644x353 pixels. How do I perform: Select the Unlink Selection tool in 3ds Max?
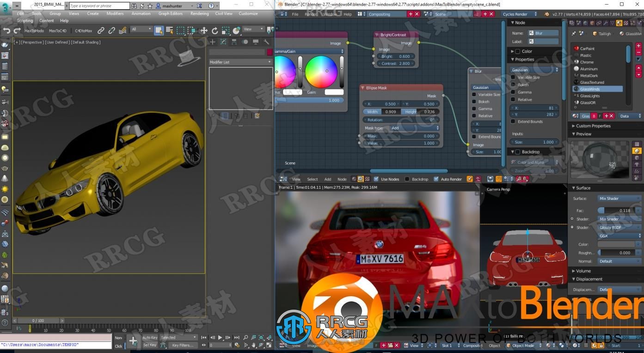click(x=111, y=31)
